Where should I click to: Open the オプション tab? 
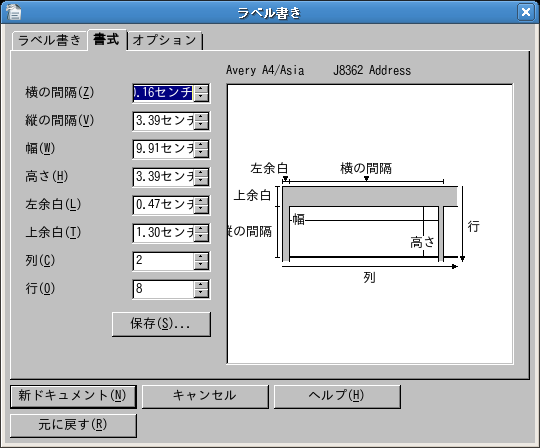coord(165,40)
